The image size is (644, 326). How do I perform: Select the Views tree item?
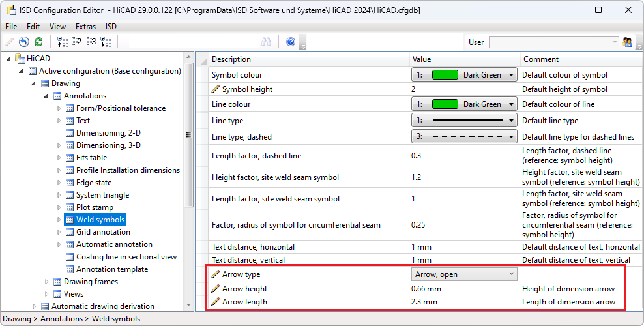coord(74,294)
